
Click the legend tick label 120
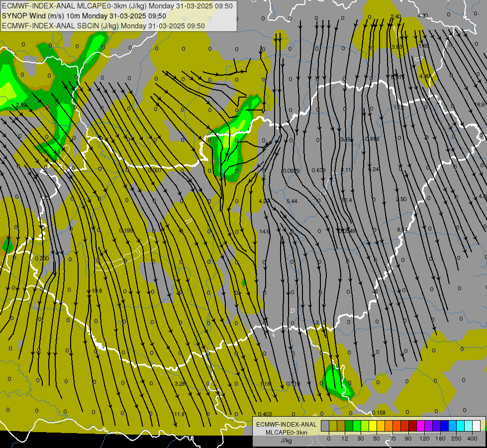tap(424, 439)
